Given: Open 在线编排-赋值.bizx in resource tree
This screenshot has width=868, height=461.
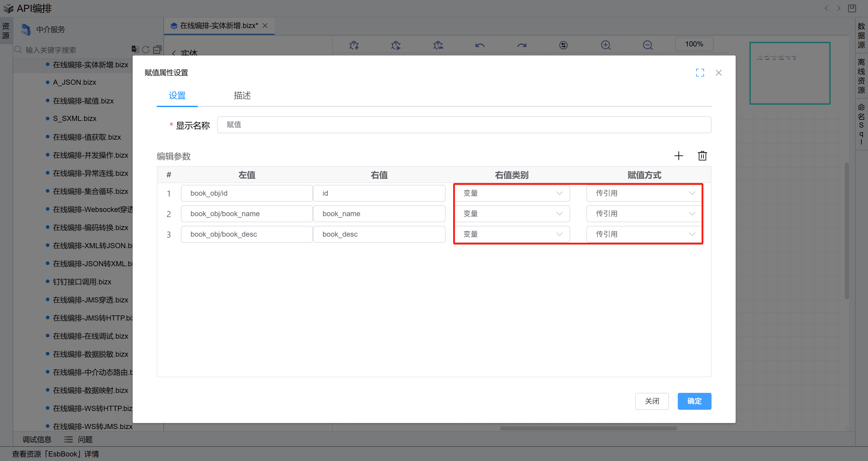Looking at the screenshot, I should click(x=83, y=101).
